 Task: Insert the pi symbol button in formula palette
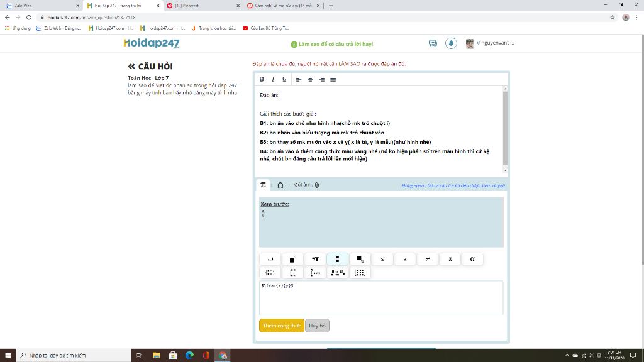[x=450, y=259]
